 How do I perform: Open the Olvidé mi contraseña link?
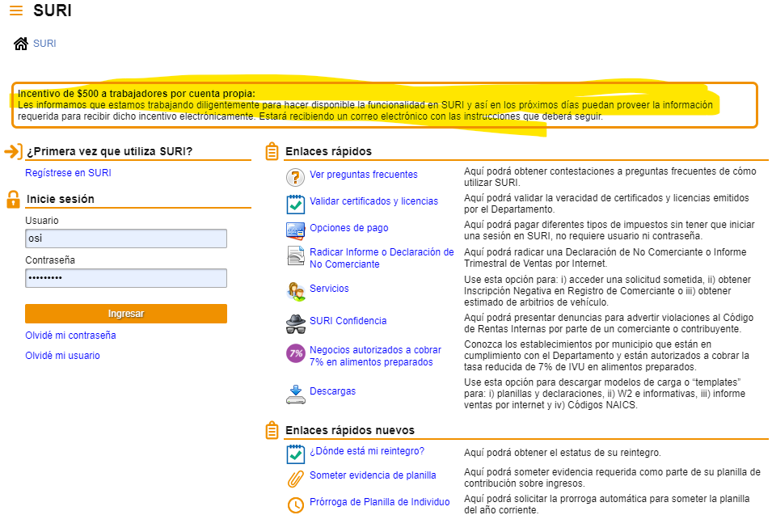click(x=70, y=336)
